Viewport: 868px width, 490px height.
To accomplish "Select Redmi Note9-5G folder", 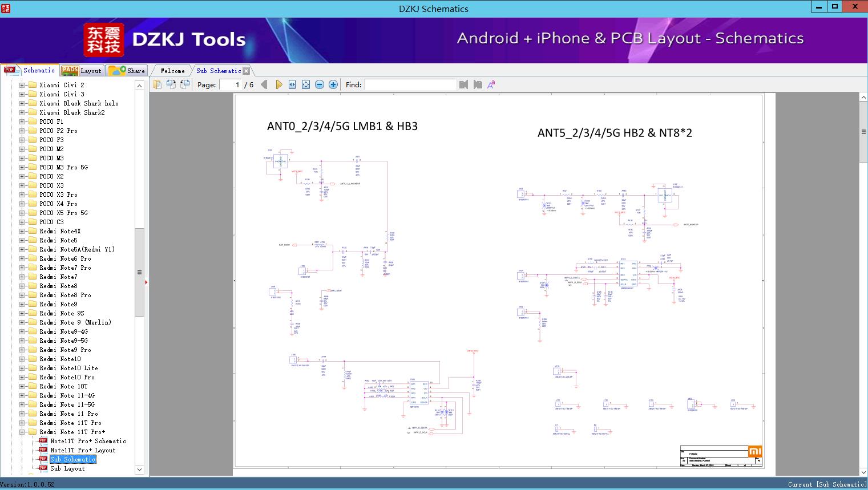I will pos(63,341).
